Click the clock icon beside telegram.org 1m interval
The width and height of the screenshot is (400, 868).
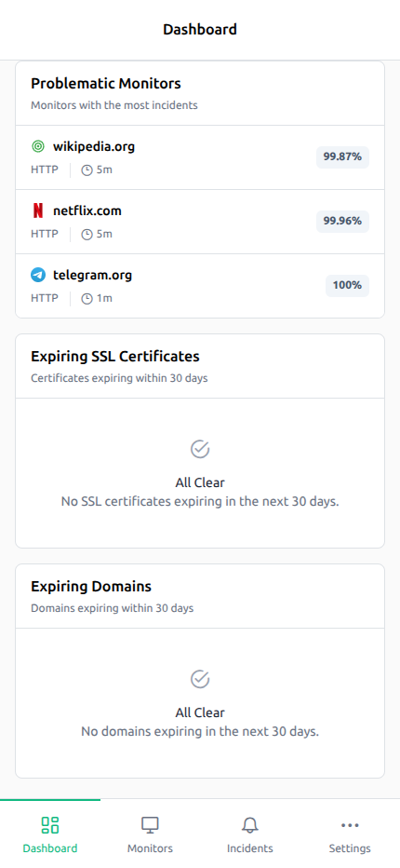pos(87,298)
